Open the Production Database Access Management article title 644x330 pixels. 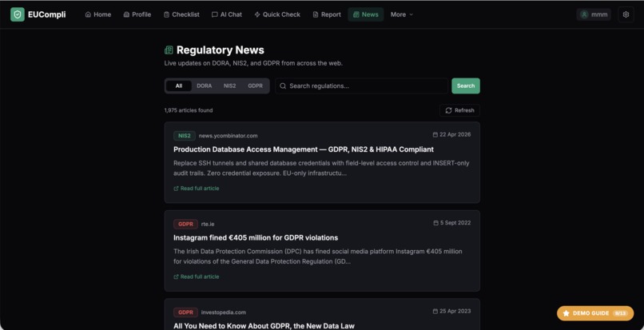(304, 149)
